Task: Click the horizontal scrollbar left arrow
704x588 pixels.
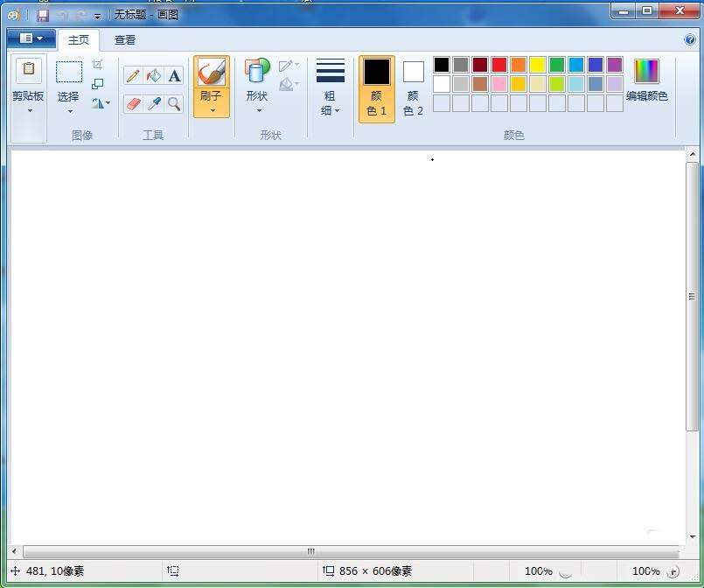Action: pos(14,551)
